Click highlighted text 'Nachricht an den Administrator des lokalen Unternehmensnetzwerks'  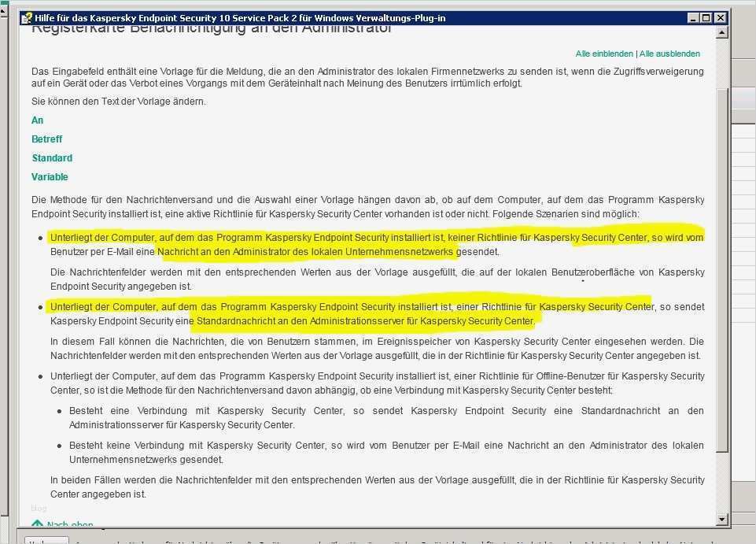(x=305, y=251)
